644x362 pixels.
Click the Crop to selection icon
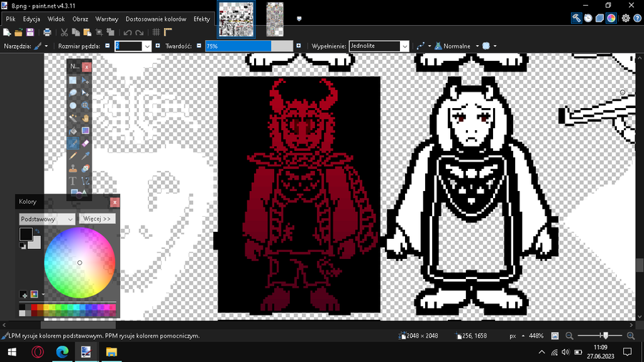click(x=99, y=32)
